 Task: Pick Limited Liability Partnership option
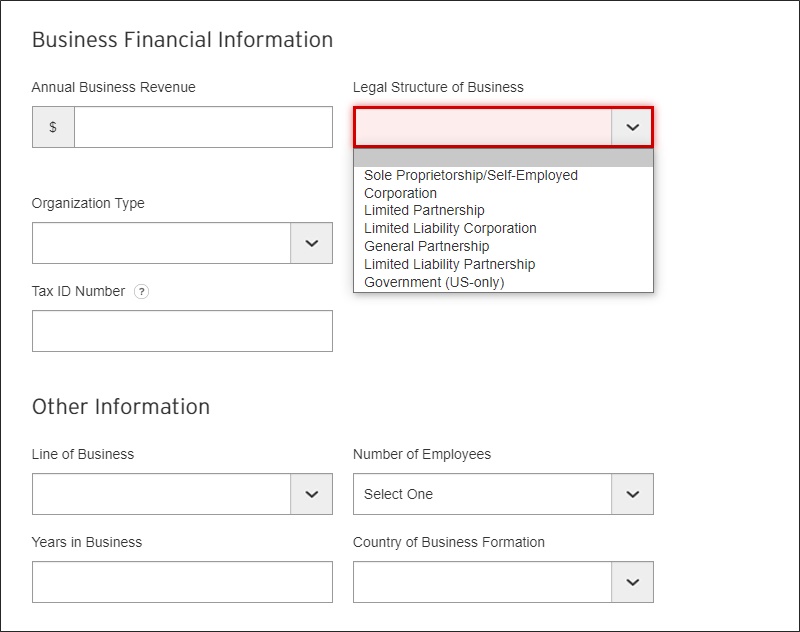pos(503,264)
